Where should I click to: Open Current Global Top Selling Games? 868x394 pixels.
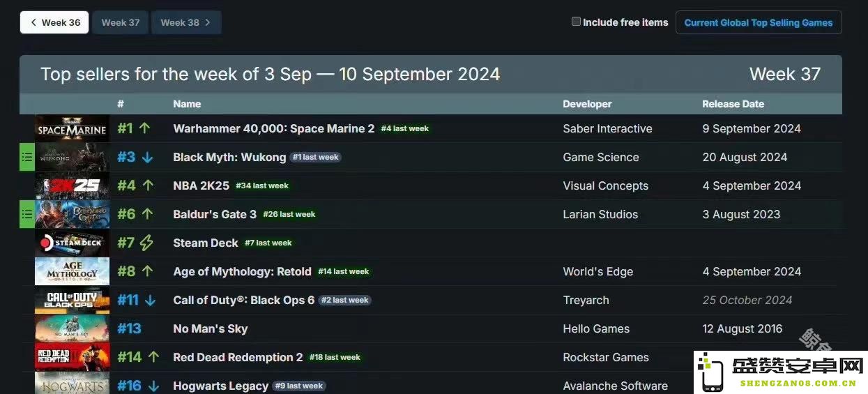click(x=759, y=22)
